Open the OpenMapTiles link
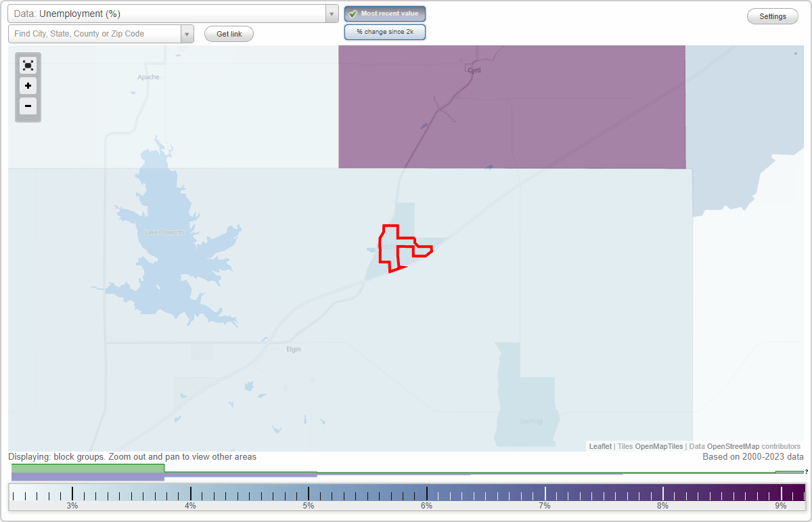Screen dimensions: 812x522 [x=658, y=446]
